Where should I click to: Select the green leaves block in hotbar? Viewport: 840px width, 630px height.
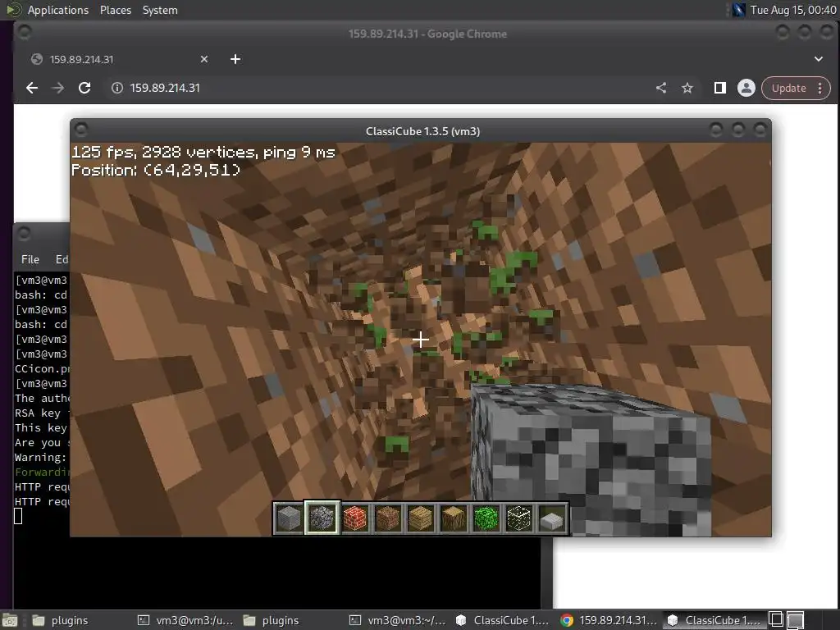pos(486,518)
